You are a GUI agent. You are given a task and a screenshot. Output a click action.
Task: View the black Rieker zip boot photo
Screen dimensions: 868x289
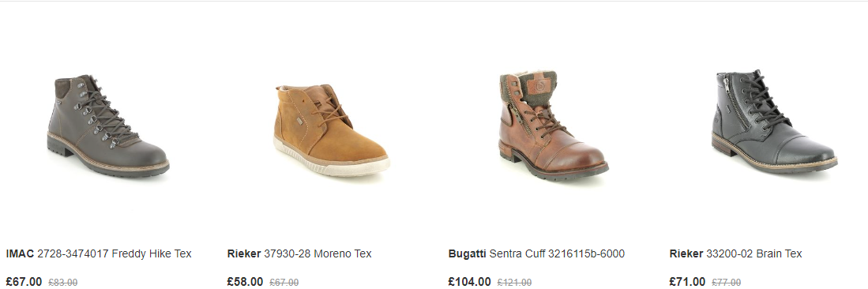pos(774,122)
